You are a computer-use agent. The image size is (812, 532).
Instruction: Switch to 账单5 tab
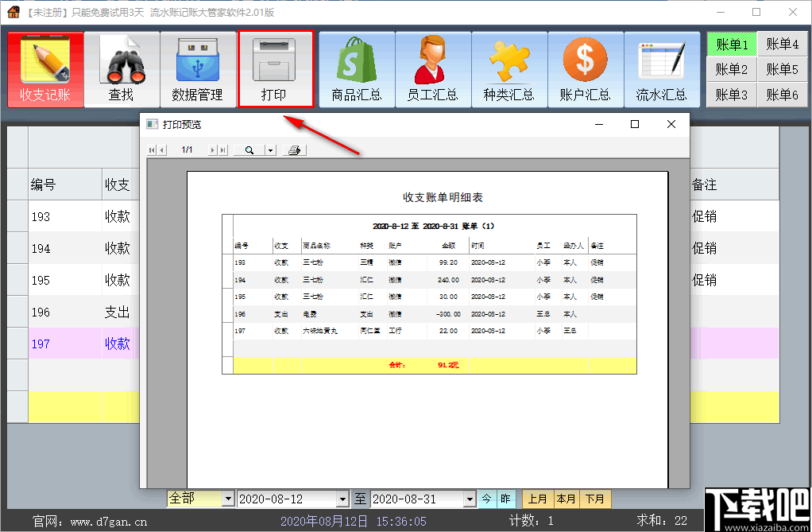coord(783,69)
